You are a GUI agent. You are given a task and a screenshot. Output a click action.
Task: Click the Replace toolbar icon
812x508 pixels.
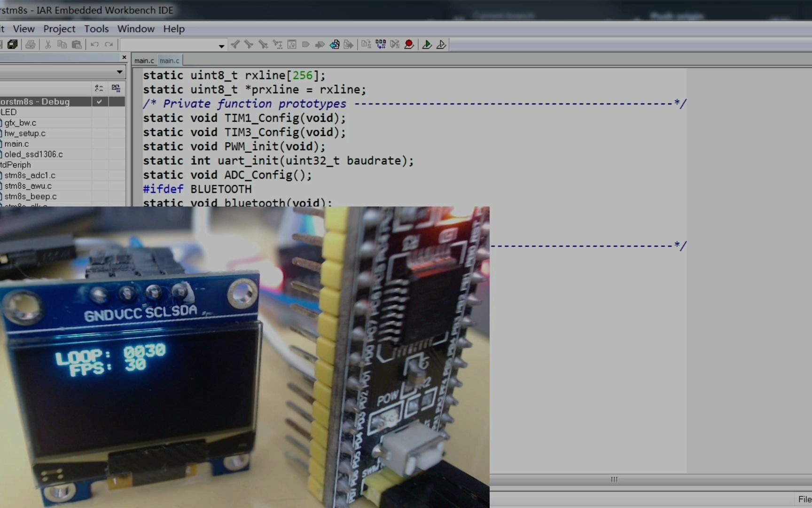click(277, 44)
